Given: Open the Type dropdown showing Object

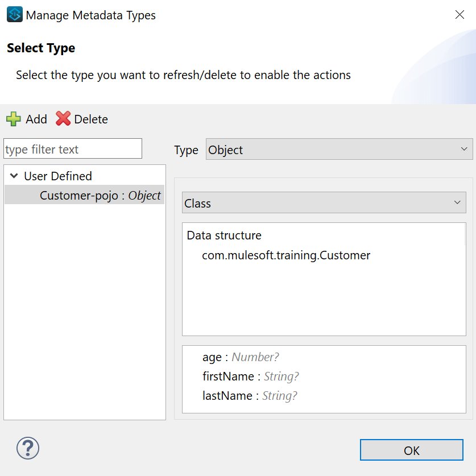Looking at the screenshot, I should tap(339, 150).
